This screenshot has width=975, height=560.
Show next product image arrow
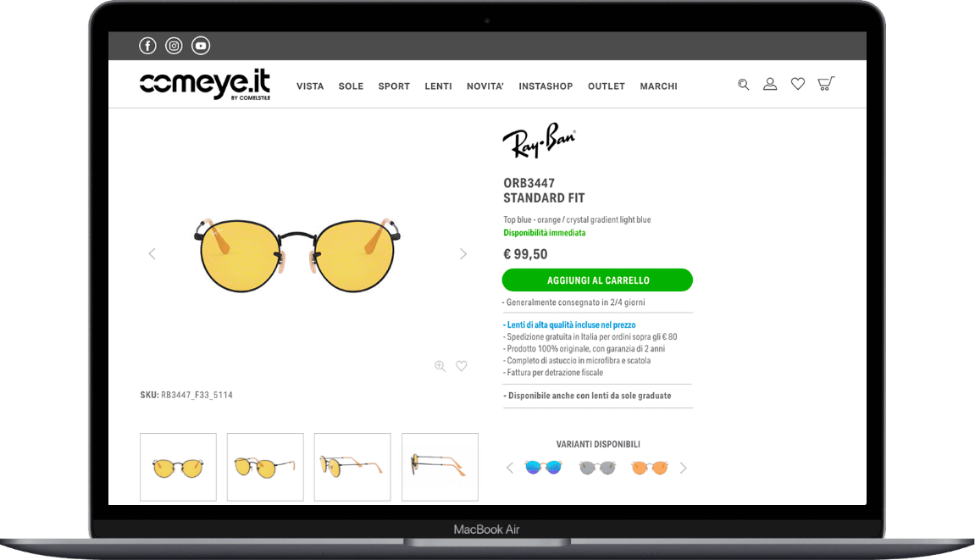(463, 254)
